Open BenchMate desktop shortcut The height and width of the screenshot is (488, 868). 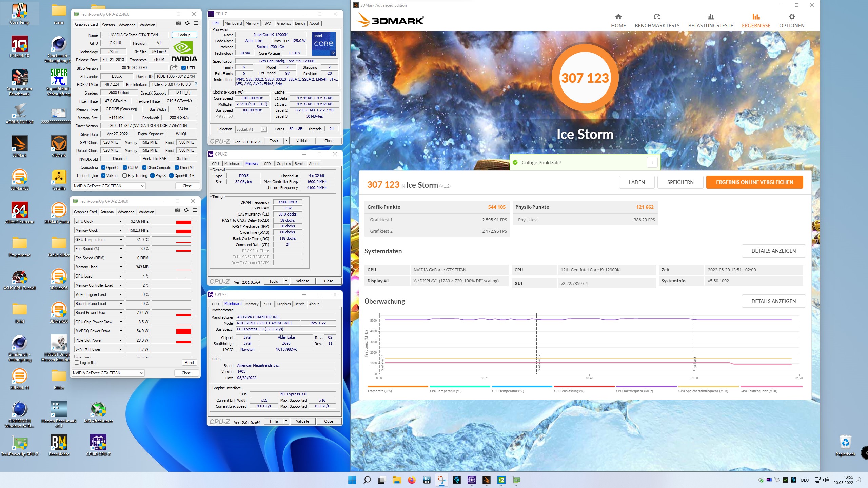[x=59, y=445]
